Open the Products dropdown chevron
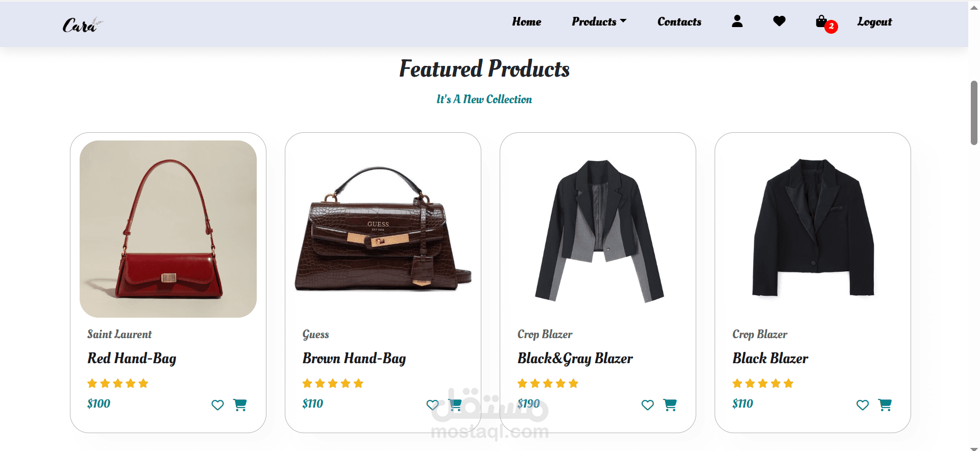Screen dimensions: 980x451 [x=623, y=21]
